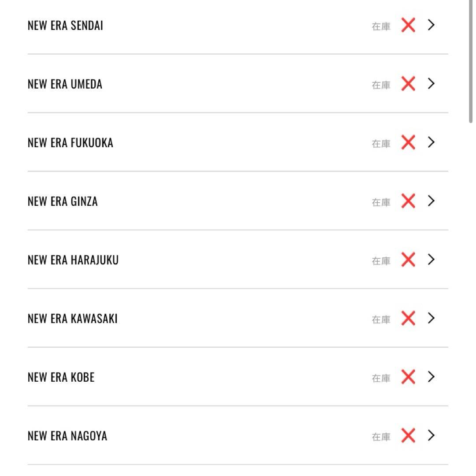Select the NEW ERA NAGOYA store name
The width and height of the screenshot is (476, 476).
67,436
